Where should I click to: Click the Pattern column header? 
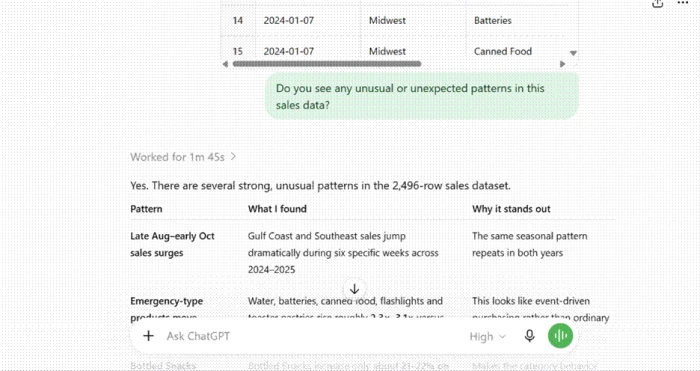coord(146,209)
